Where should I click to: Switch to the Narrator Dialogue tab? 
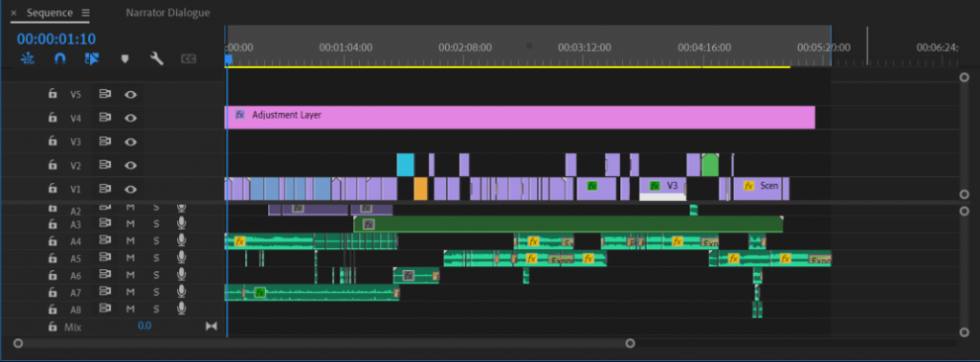[x=167, y=12]
